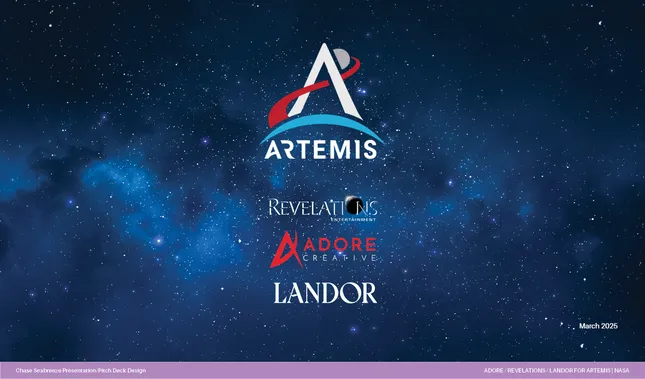Click the Artemis logo emblem
This screenshot has height=379, width=645.
[x=321, y=94]
